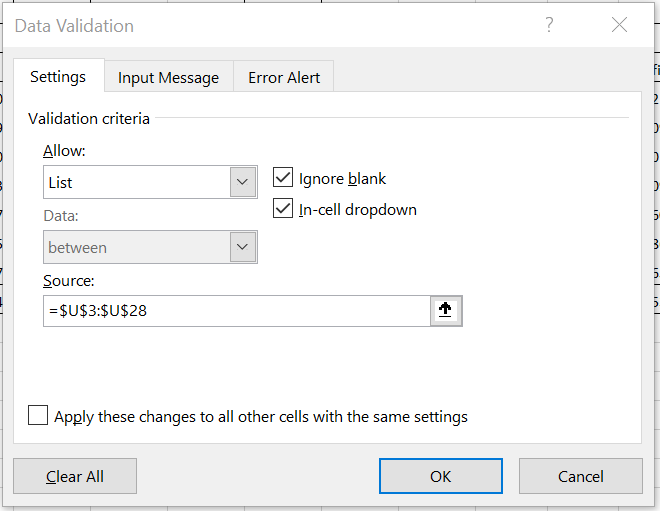
Task: Click the Data combo box showing between
Action: coord(137,247)
